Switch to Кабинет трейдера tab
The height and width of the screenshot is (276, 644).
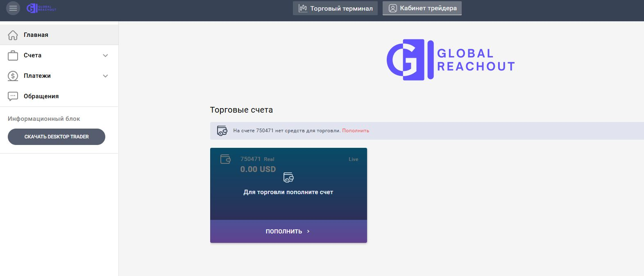tap(422, 8)
